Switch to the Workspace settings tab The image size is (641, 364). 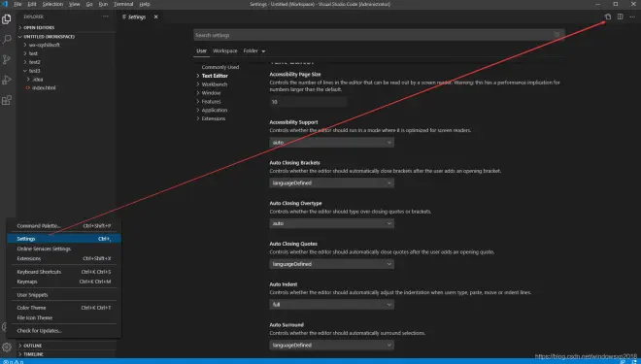click(225, 51)
